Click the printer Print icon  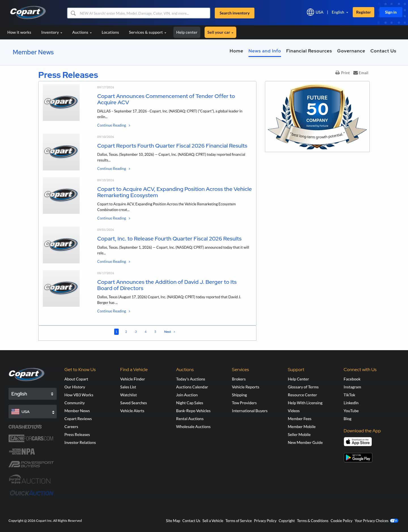click(x=337, y=73)
